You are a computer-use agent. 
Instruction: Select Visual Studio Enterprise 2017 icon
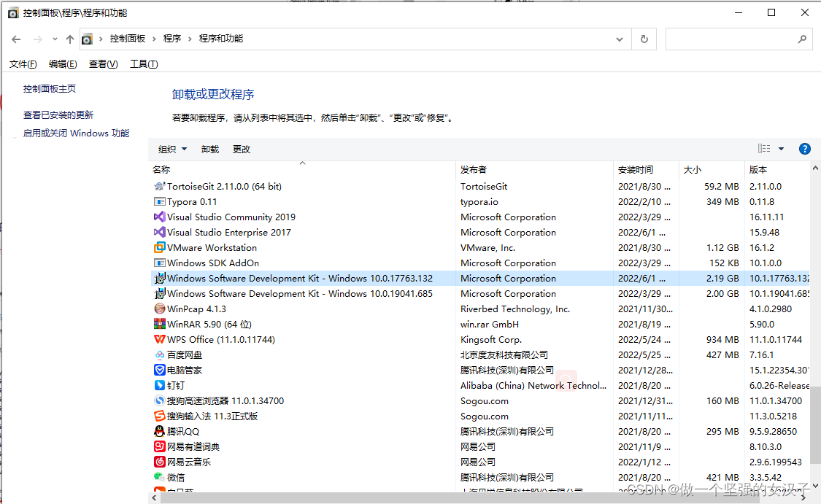[x=160, y=232]
